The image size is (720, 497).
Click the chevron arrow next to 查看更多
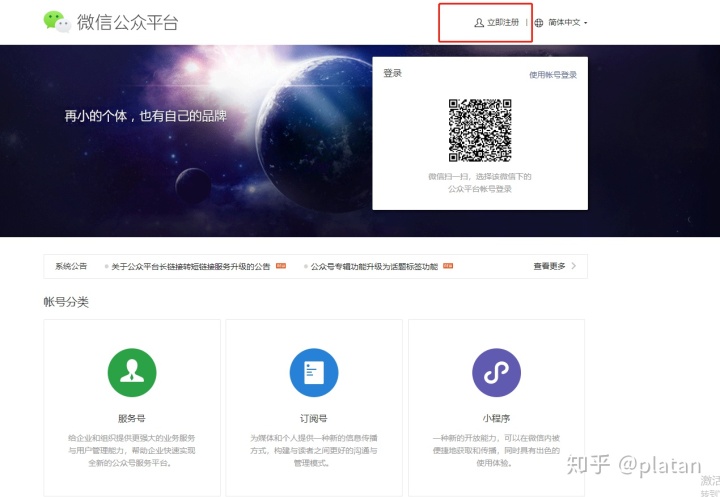click(574, 265)
